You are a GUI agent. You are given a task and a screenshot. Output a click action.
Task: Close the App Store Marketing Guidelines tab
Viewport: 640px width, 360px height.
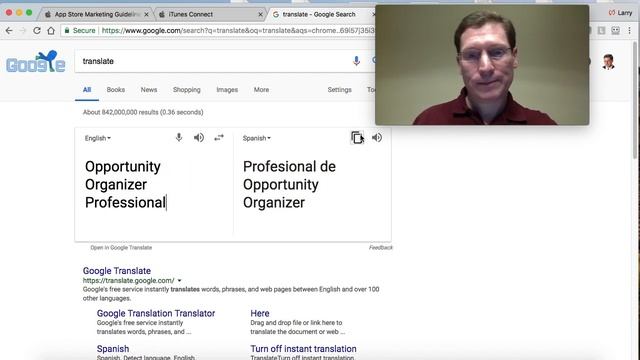(147, 14)
